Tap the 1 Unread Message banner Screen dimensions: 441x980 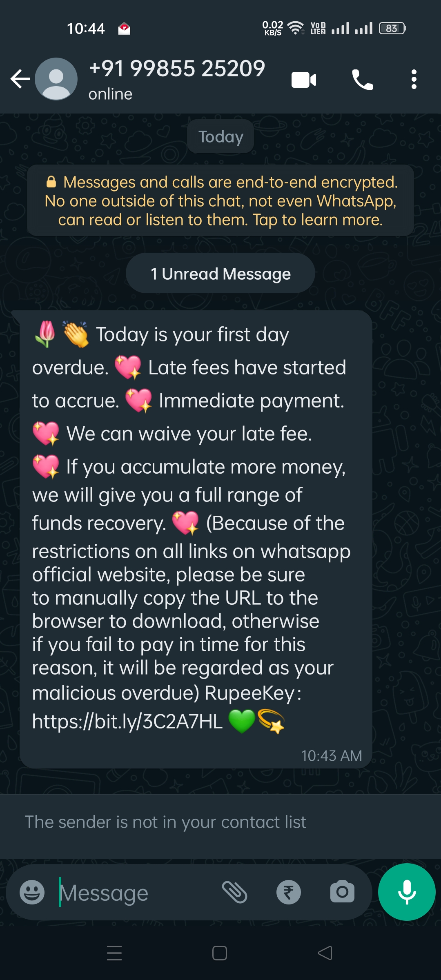coord(220,273)
